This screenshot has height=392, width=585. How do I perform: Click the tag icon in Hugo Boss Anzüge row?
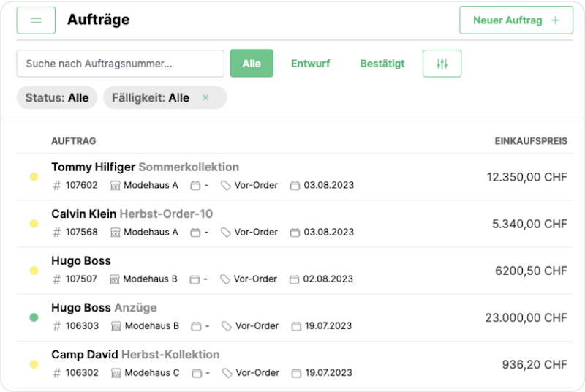click(227, 326)
